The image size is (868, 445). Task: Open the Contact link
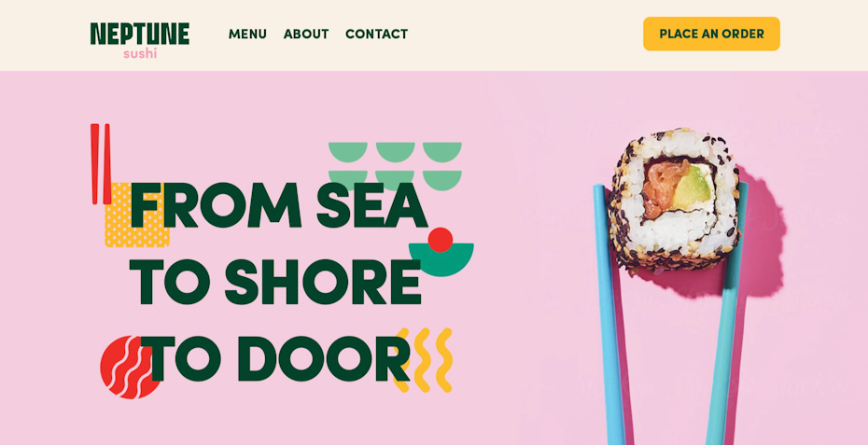(x=376, y=34)
